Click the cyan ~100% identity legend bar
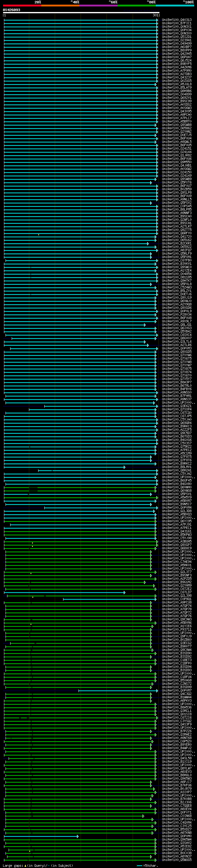This screenshot has width=197, height=868. (175, 6)
